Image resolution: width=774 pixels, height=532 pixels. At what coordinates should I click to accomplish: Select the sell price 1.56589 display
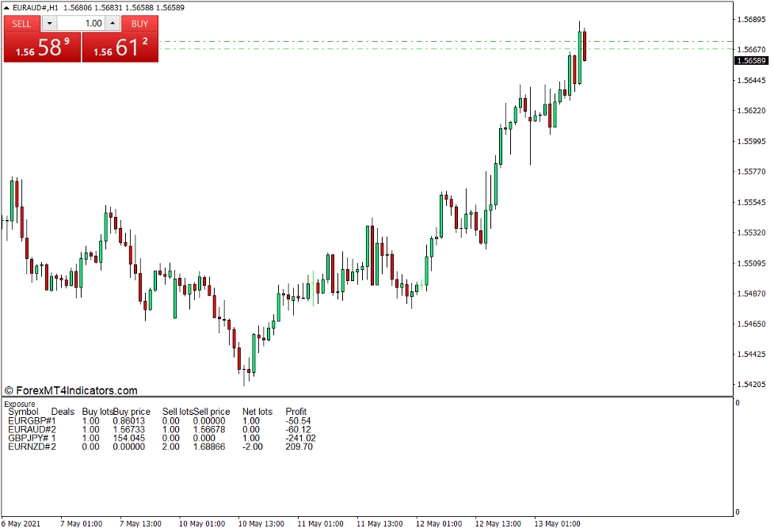pos(41,47)
